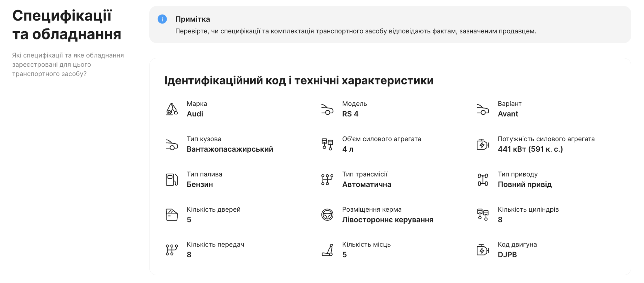Click the Кількість дверей label

click(213, 210)
